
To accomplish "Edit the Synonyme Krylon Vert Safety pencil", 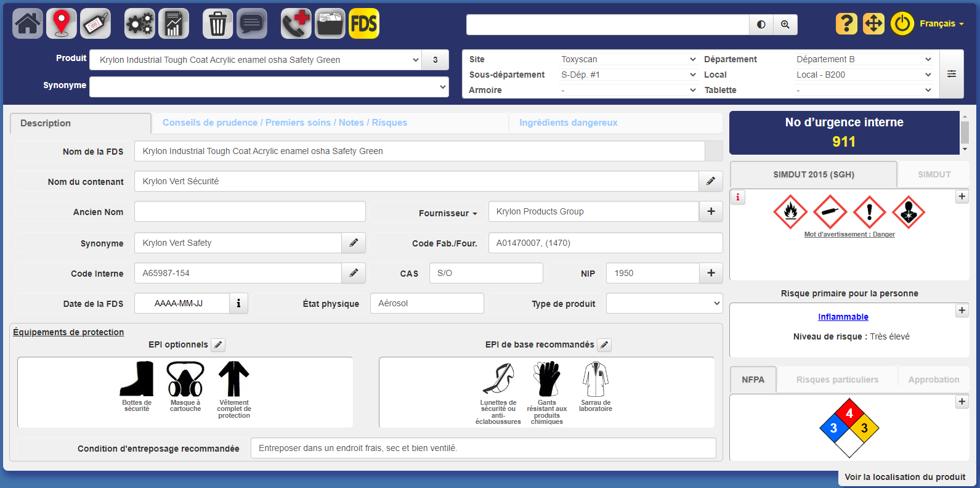I will 354,243.
